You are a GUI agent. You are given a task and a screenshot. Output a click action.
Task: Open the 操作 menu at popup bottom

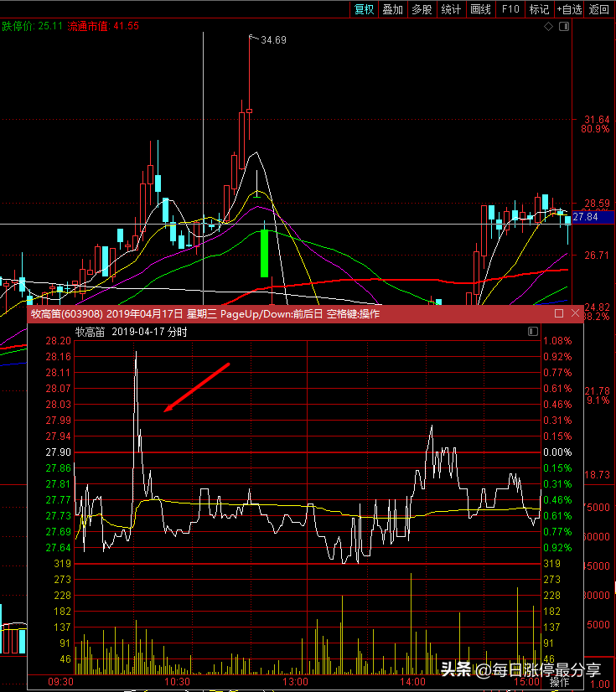click(x=560, y=682)
